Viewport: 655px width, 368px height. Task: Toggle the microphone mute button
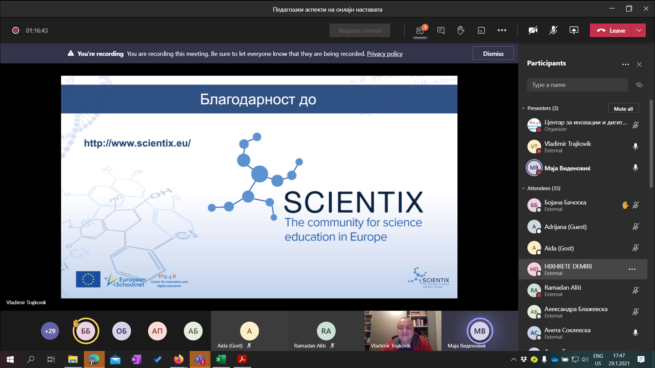coord(553,30)
